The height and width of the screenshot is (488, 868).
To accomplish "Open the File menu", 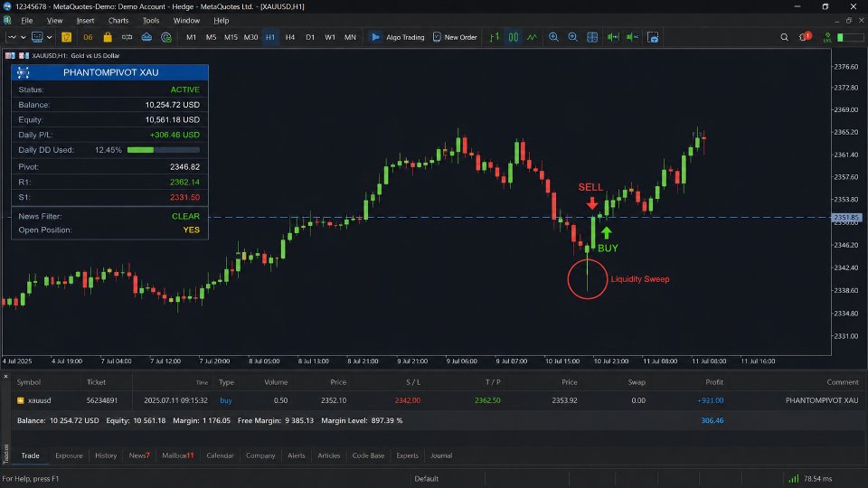I will click(x=26, y=21).
